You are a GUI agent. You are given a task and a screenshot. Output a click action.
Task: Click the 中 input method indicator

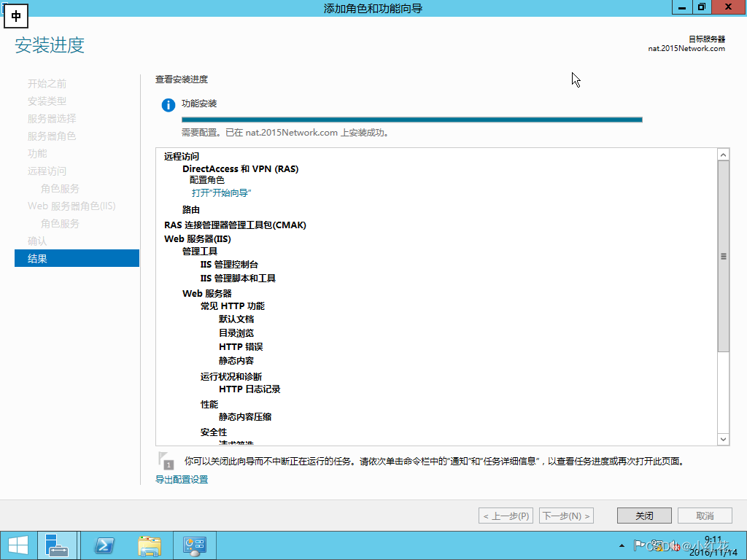pyautogui.click(x=16, y=17)
